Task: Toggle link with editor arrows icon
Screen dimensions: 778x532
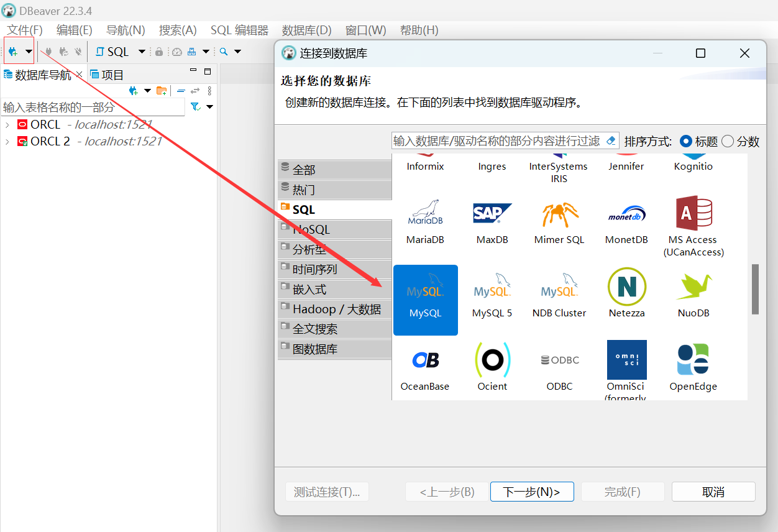Action: pyautogui.click(x=195, y=91)
